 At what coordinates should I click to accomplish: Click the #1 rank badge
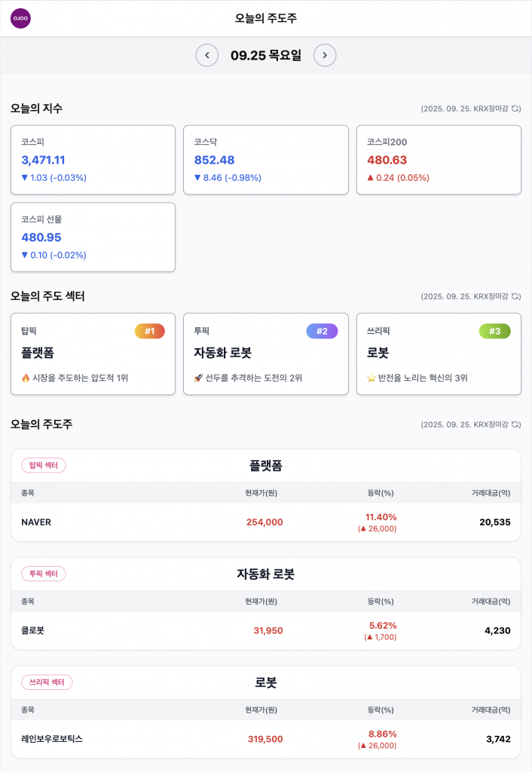149,331
